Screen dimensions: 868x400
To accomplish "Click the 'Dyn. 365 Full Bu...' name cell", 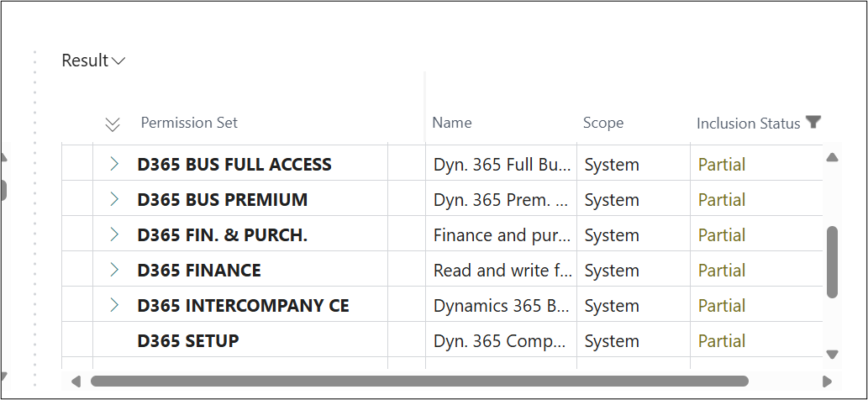I will (501, 165).
